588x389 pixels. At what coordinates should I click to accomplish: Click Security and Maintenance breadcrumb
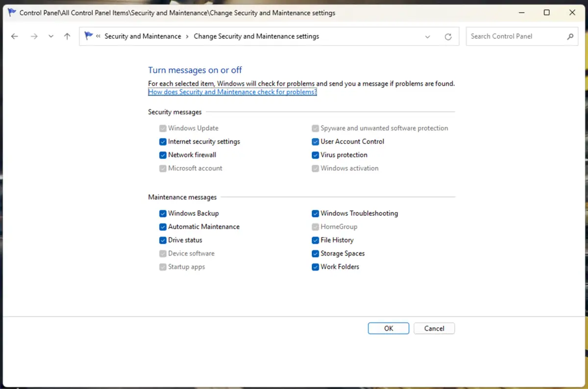pos(143,36)
